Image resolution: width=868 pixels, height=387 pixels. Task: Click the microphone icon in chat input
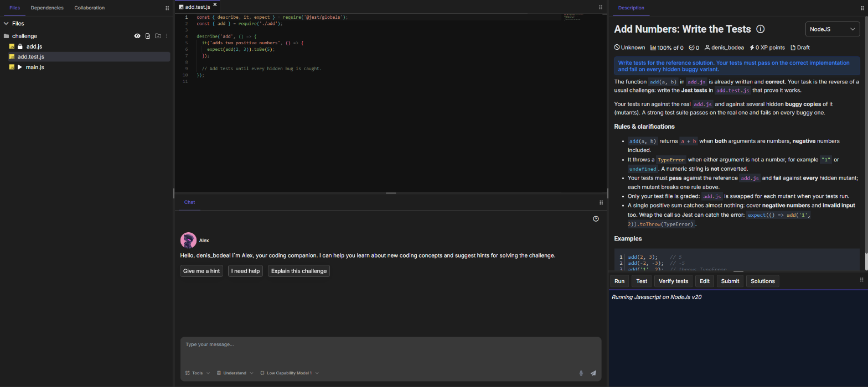pyautogui.click(x=581, y=373)
